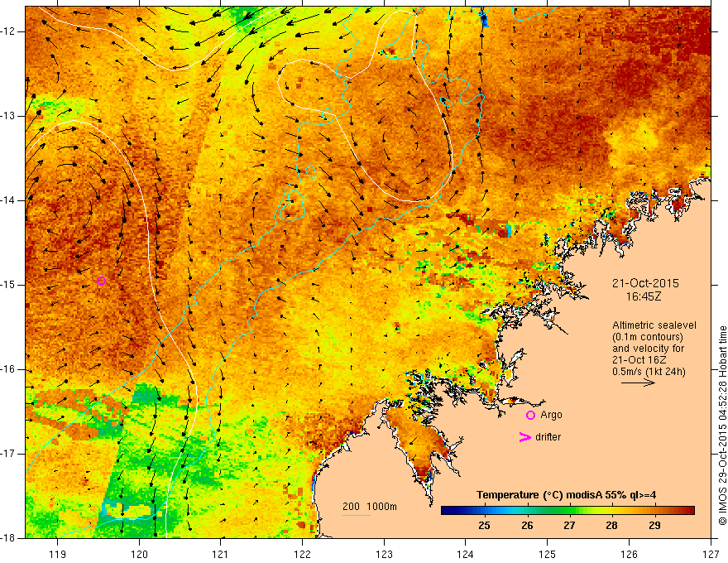Image resolution: width=728 pixels, height=563 pixels.
Task: Click the 125 longitude axis label
Action: 548,554
